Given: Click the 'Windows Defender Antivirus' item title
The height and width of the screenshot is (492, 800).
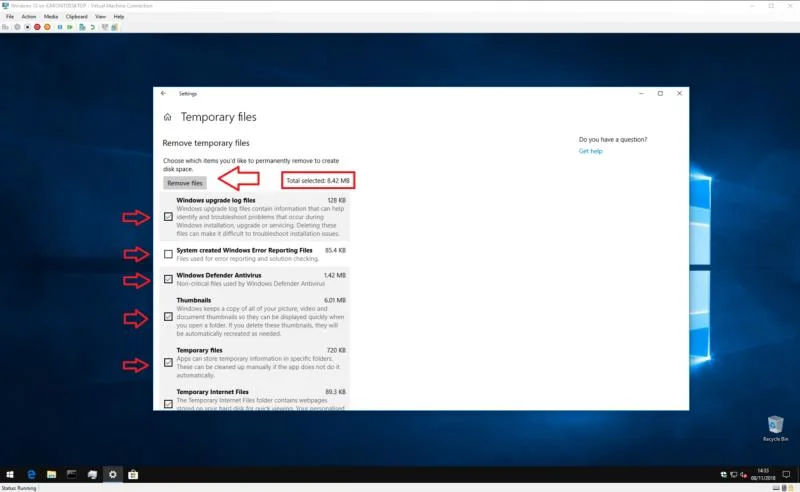Looking at the screenshot, I should tap(219, 275).
